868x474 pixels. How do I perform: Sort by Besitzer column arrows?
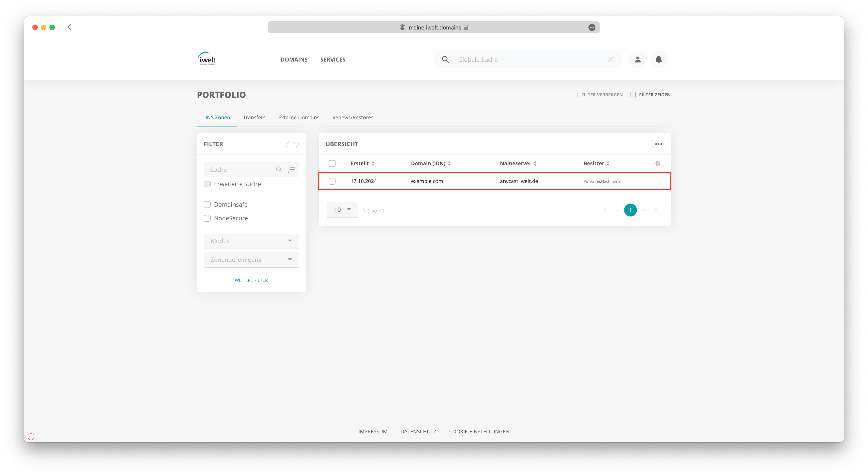tap(608, 163)
